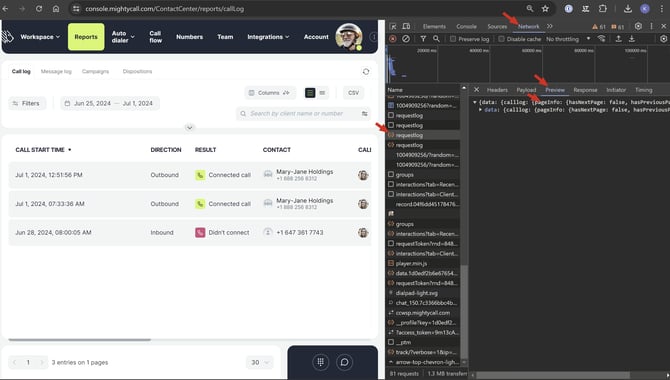Switch to the Message log tab
Image resolution: width=670 pixels, height=380 pixels.
pos(56,71)
